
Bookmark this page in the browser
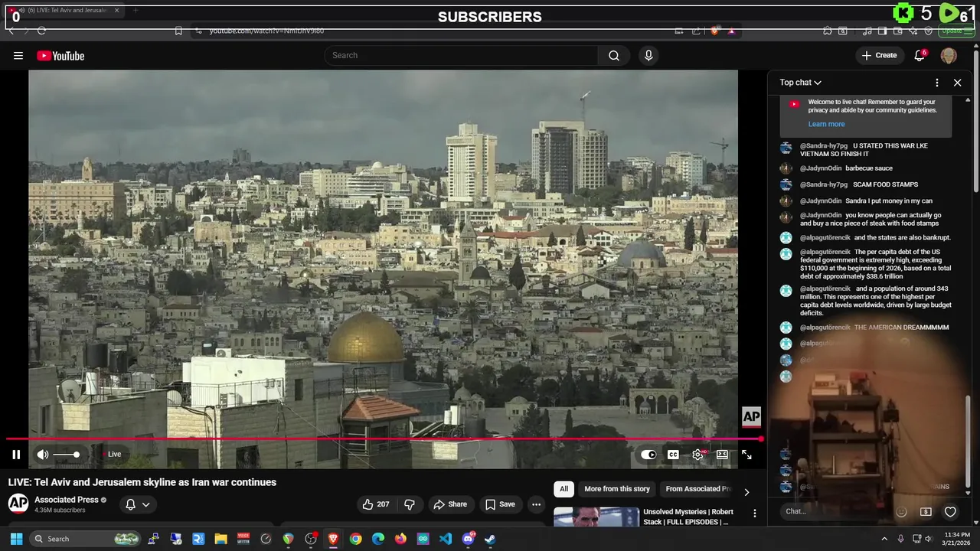coord(178,31)
